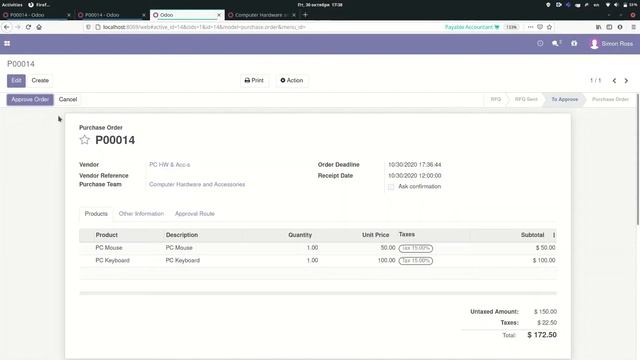Select the PC Mouse product row

318,248
